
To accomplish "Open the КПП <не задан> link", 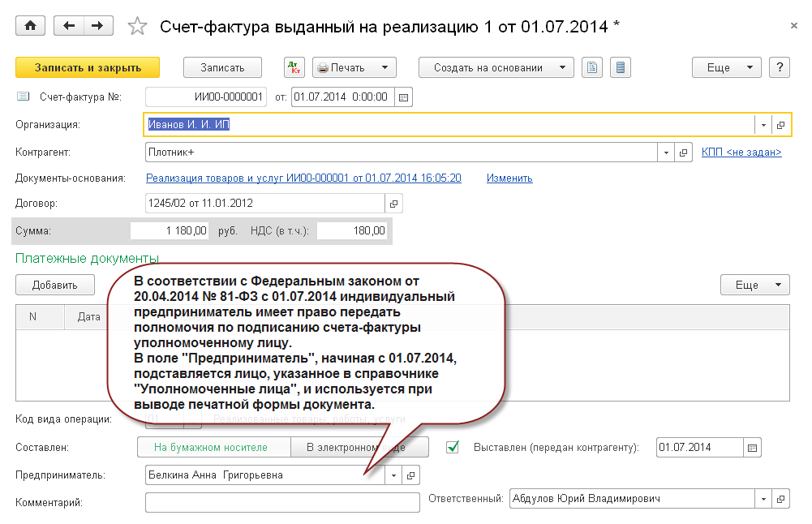I will click(x=741, y=152).
